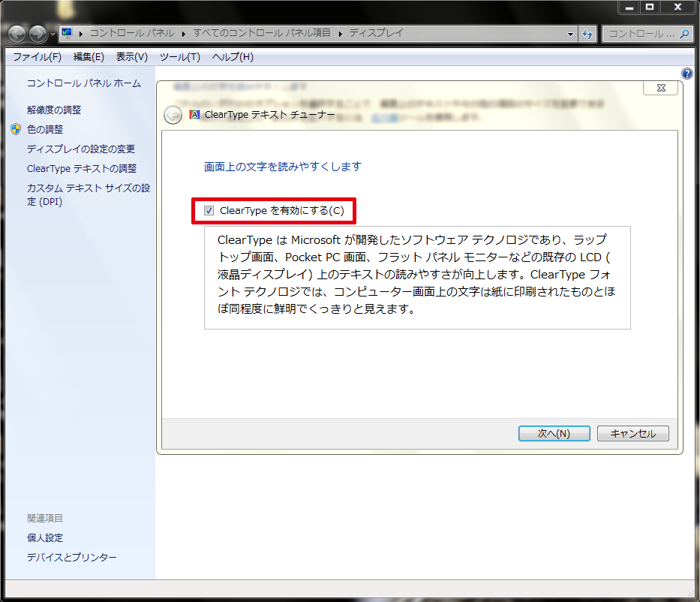This screenshot has height=602, width=700.
Task: Open the 表示(V) menu
Action: click(x=132, y=57)
